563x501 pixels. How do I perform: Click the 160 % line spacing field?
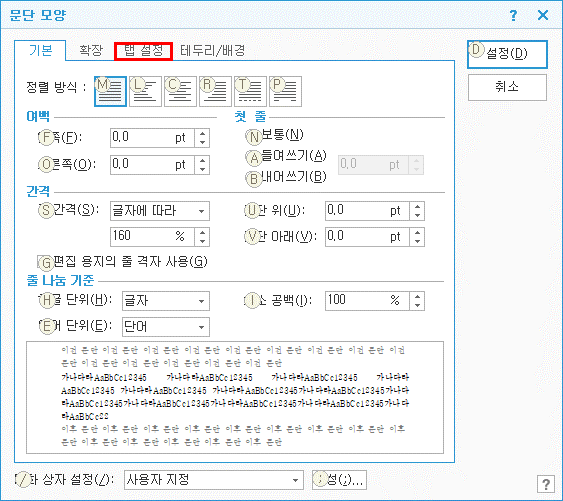pos(153,237)
